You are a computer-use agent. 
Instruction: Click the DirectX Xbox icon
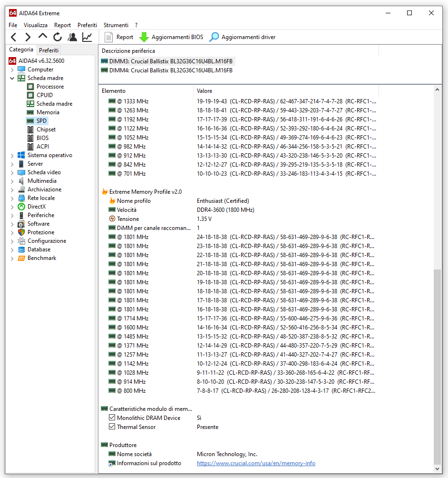[x=21, y=206]
